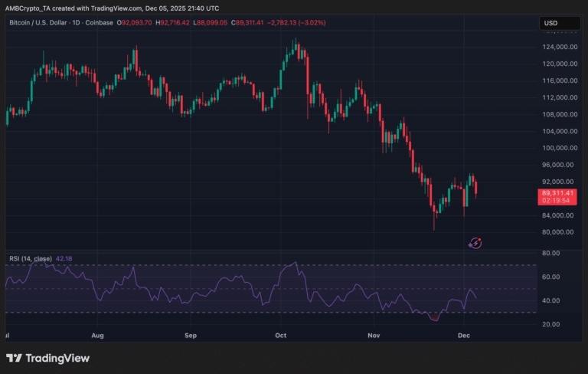Select the Sep label on the time axis

[191, 336]
